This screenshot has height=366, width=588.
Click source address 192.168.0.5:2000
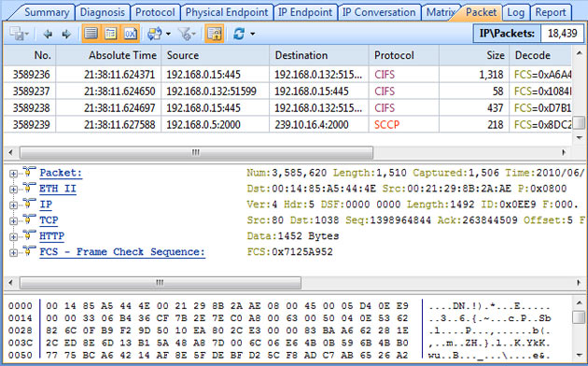(x=203, y=124)
